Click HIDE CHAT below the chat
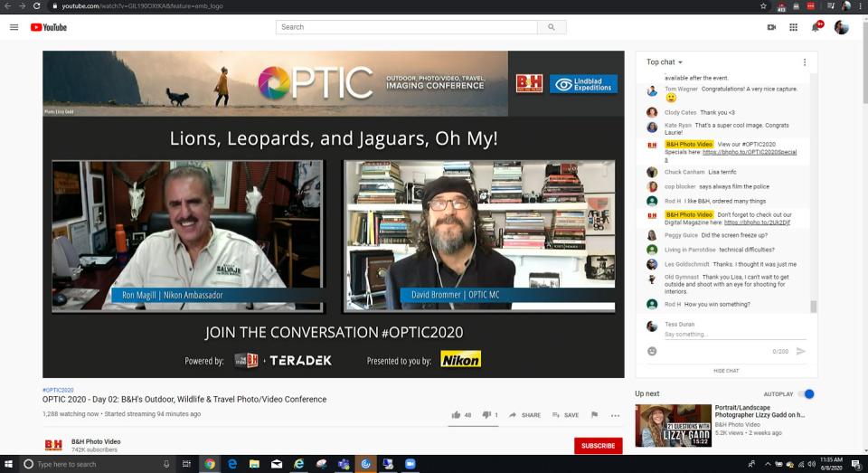 [x=726, y=371]
